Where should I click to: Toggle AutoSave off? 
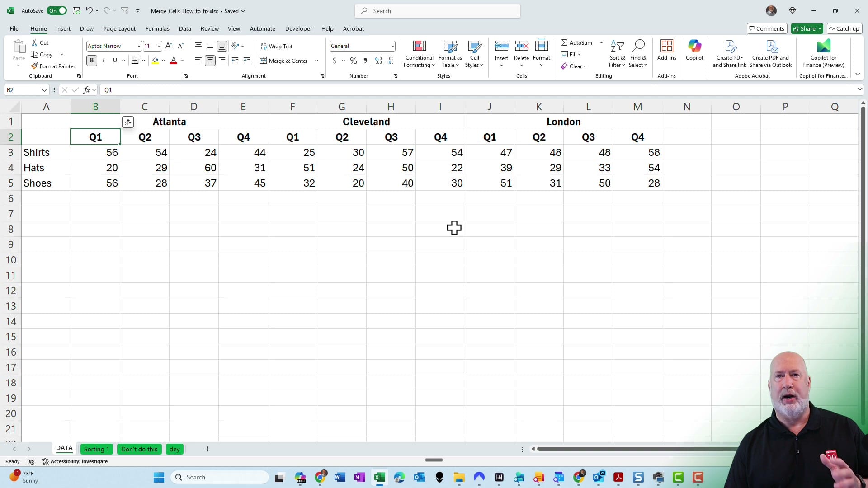57,10
